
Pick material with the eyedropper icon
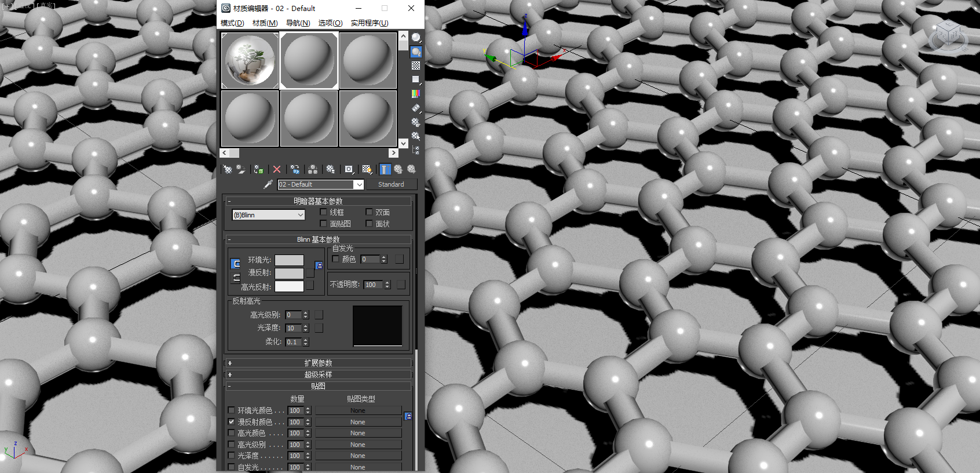click(x=268, y=184)
